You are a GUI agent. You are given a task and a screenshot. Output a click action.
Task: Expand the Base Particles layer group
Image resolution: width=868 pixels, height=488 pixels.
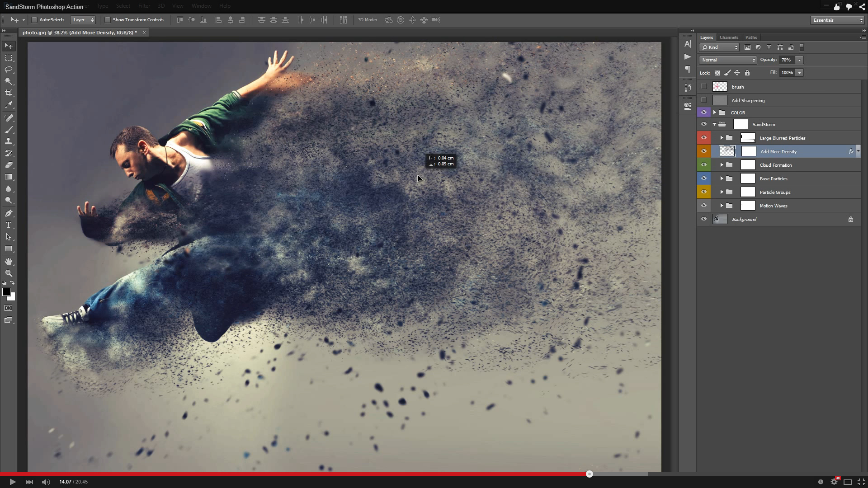(722, 178)
